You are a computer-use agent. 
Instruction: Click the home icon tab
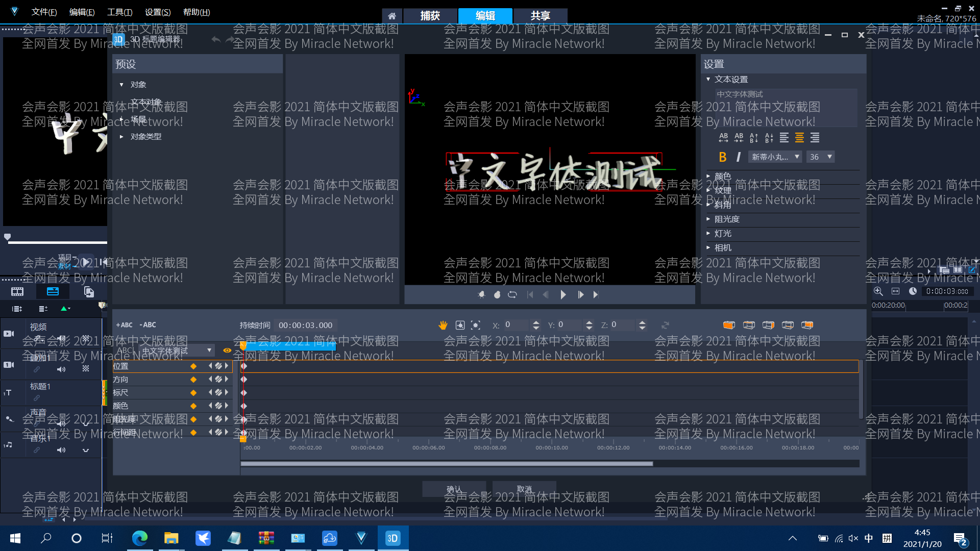391,16
